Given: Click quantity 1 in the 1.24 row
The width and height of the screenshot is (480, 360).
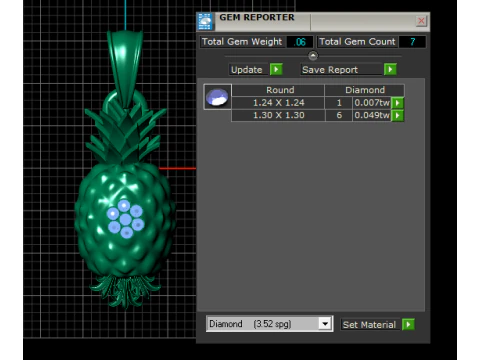Looking at the screenshot, I should (339, 103).
